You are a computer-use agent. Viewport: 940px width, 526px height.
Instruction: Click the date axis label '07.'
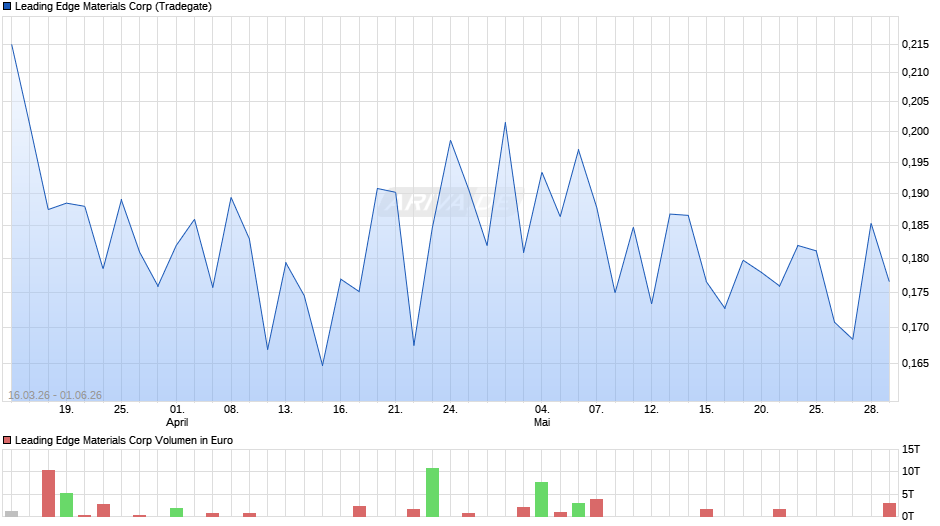[x=596, y=410]
